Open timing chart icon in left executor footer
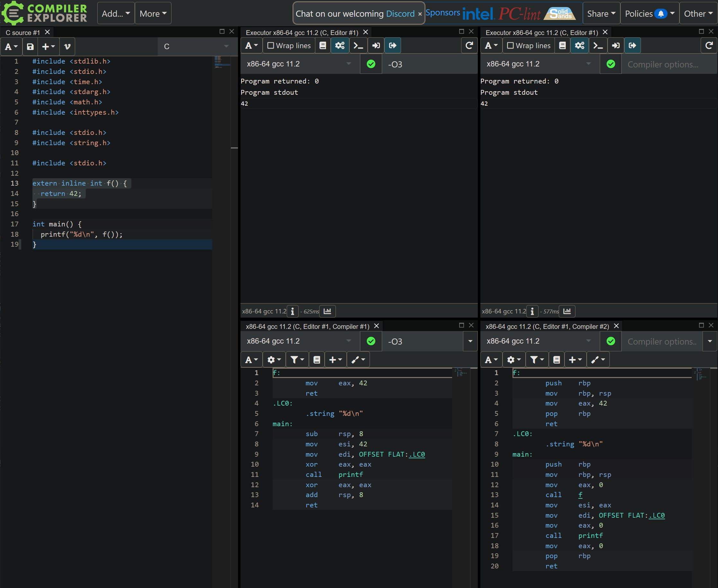Image resolution: width=718 pixels, height=588 pixels. [x=328, y=311]
